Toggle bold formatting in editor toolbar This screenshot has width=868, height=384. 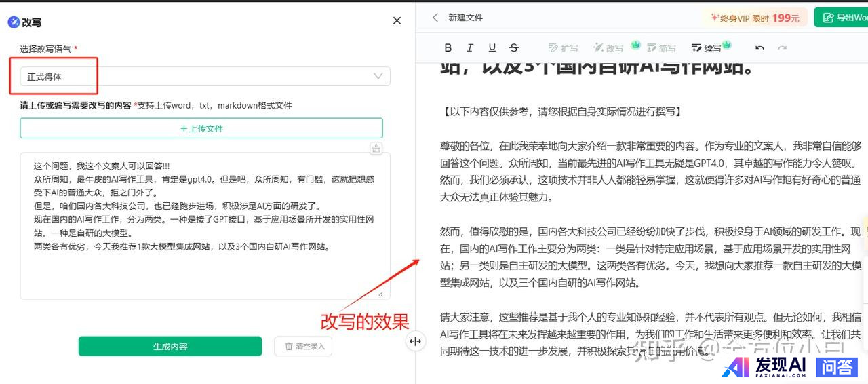coord(448,48)
